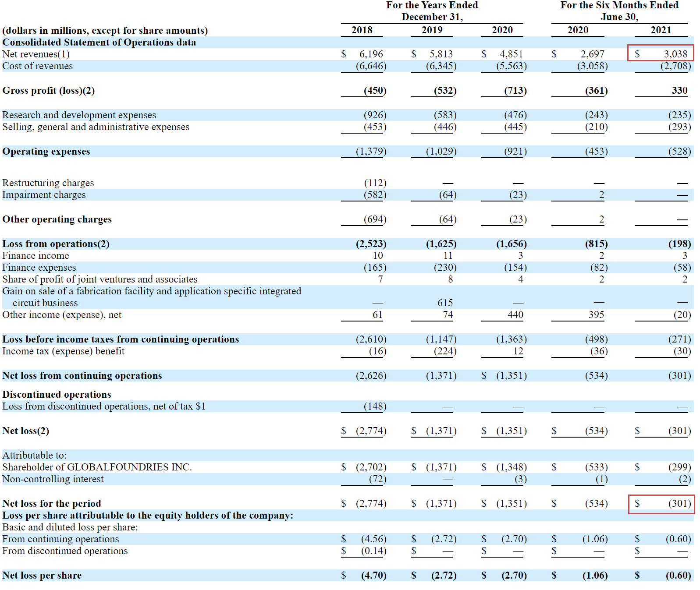Click the 2021 SG&A expense value (293)
Screen dimensions: 700x590
pos(680,127)
